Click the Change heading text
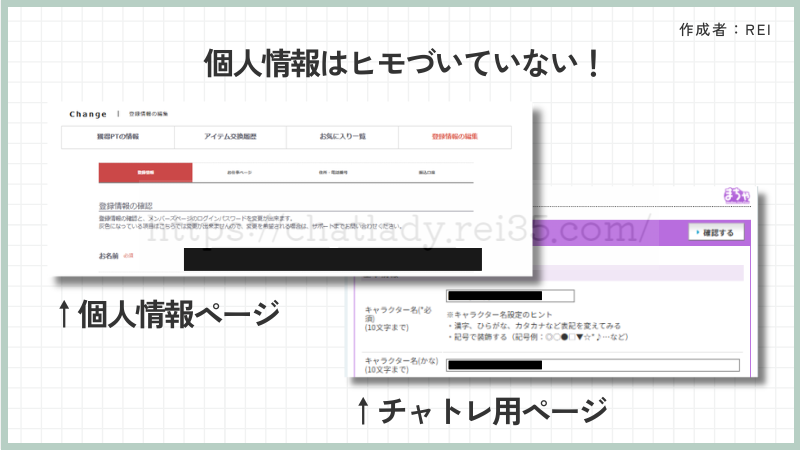The height and width of the screenshot is (450, 800). 88,114
